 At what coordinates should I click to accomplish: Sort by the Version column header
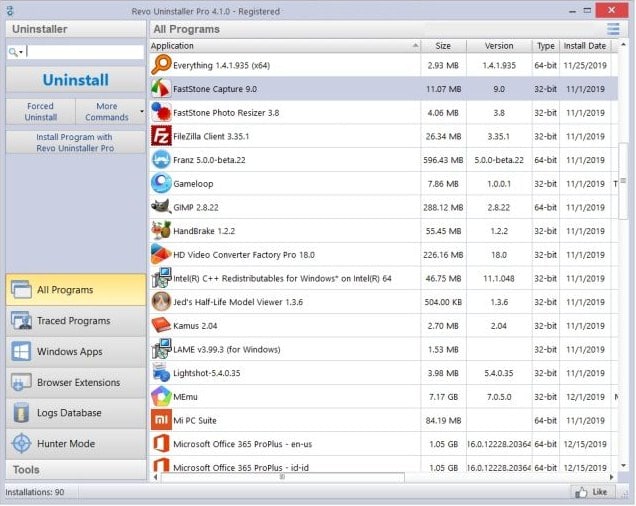499,46
